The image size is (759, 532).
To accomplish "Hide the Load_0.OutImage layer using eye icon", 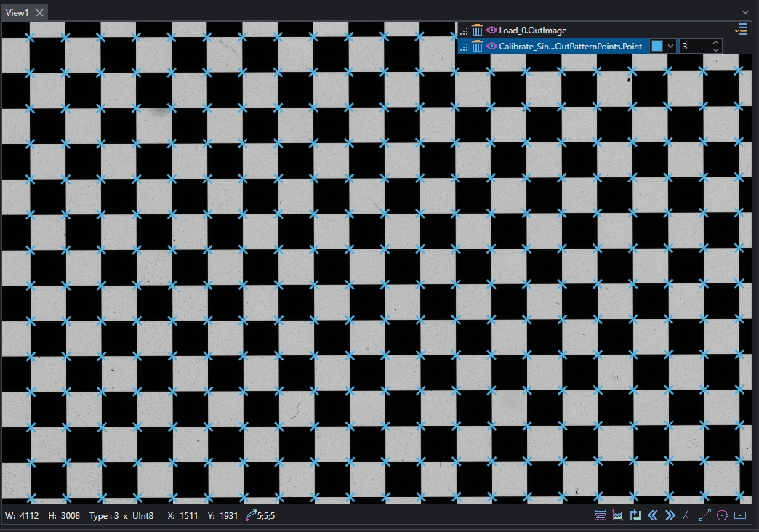I will pyautogui.click(x=491, y=30).
